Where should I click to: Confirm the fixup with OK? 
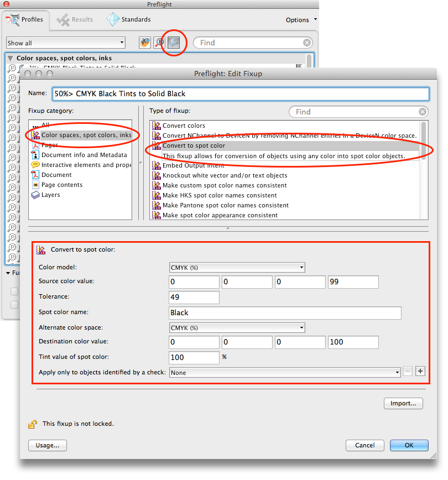point(409,445)
